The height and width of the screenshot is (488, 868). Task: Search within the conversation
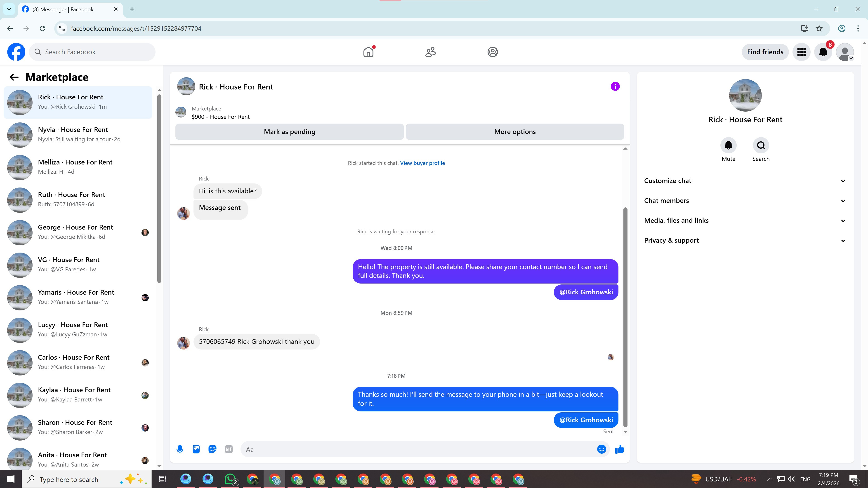pyautogui.click(x=761, y=145)
